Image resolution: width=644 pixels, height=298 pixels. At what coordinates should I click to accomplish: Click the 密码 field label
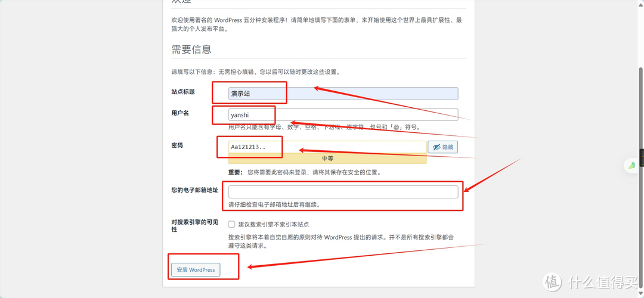[x=178, y=145]
